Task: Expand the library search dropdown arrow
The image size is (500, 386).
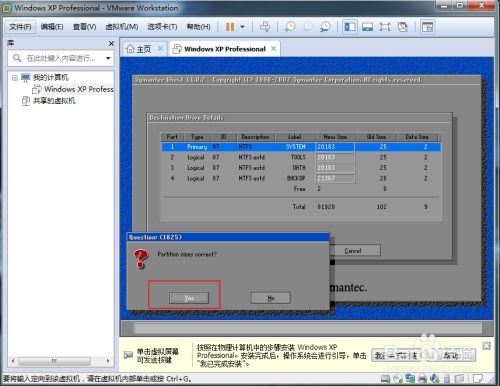Action: [x=108, y=58]
